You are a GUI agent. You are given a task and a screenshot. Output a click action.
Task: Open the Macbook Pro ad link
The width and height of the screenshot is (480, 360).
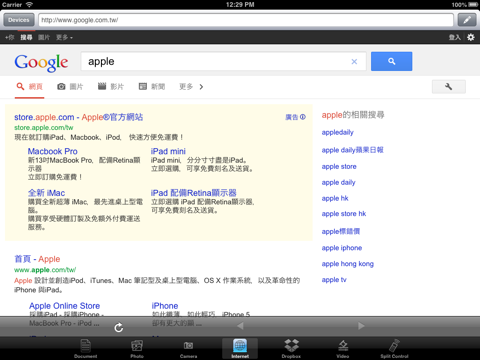click(x=53, y=151)
